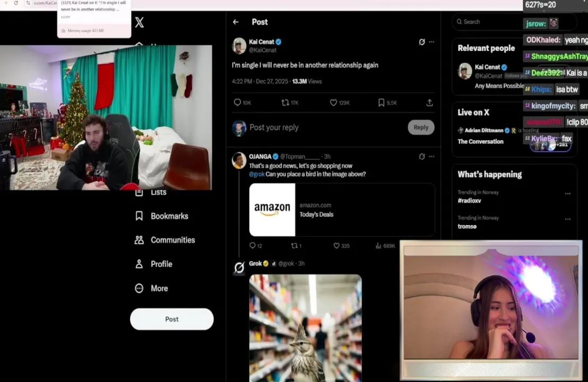The height and width of the screenshot is (382, 588).
Task: Click the bookmark icon next to Bookmarks
Action: tap(139, 216)
